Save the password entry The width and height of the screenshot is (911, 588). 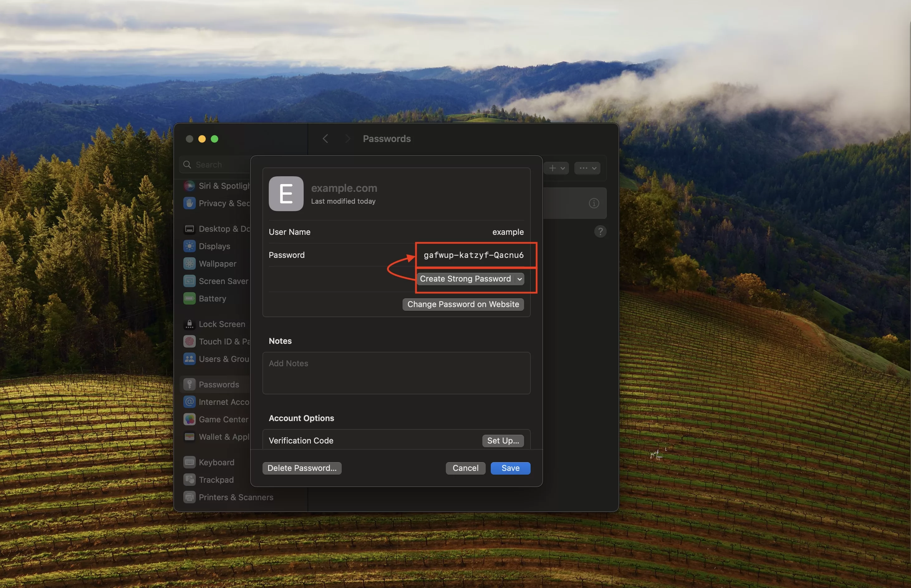pos(510,468)
